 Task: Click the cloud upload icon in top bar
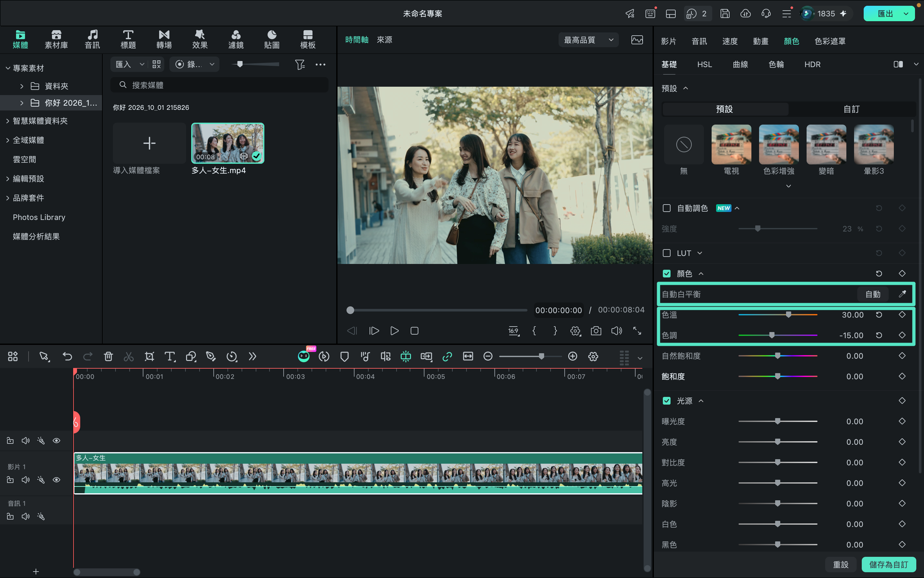745,14
